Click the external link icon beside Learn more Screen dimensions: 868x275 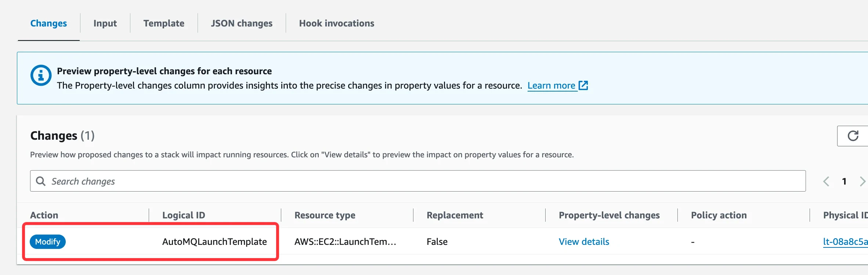tap(583, 85)
